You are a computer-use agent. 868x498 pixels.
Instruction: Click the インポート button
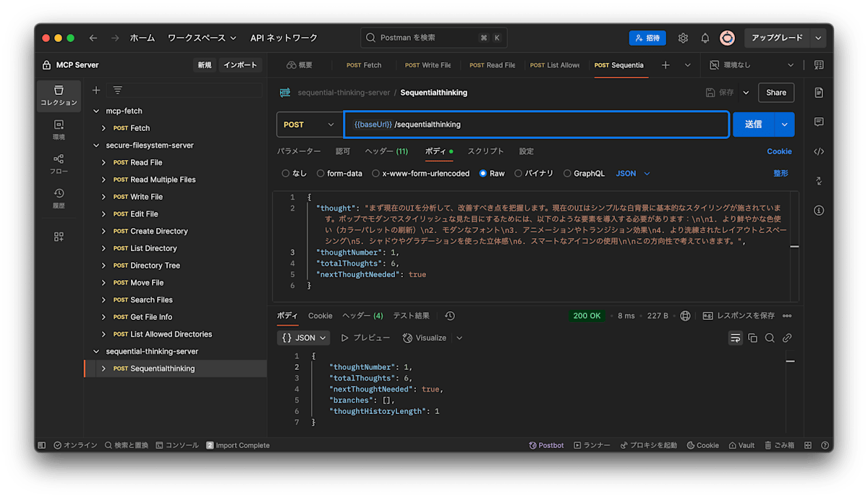(240, 65)
